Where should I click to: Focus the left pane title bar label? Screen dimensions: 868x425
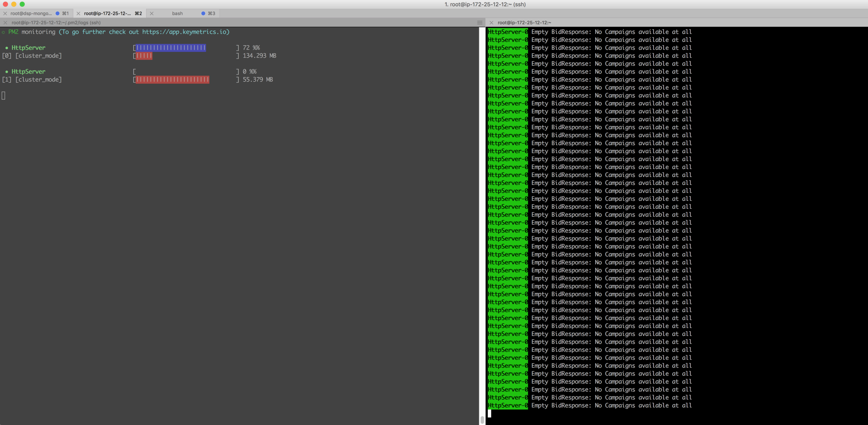pyautogui.click(x=56, y=23)
